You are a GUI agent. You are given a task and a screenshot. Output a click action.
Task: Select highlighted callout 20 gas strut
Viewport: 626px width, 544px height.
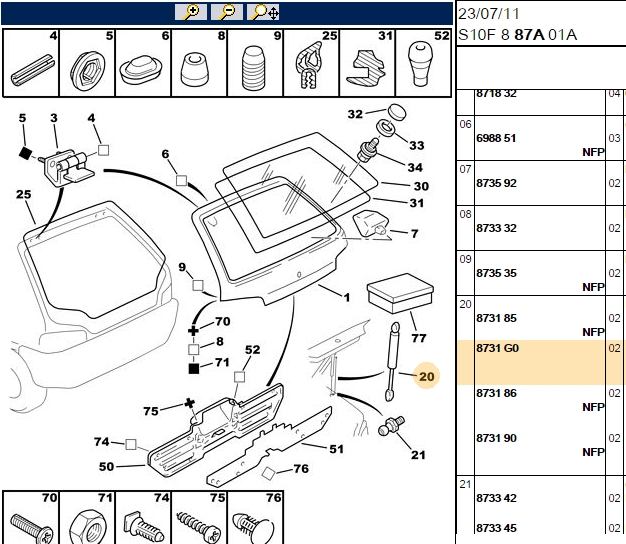tap(426, 376)
